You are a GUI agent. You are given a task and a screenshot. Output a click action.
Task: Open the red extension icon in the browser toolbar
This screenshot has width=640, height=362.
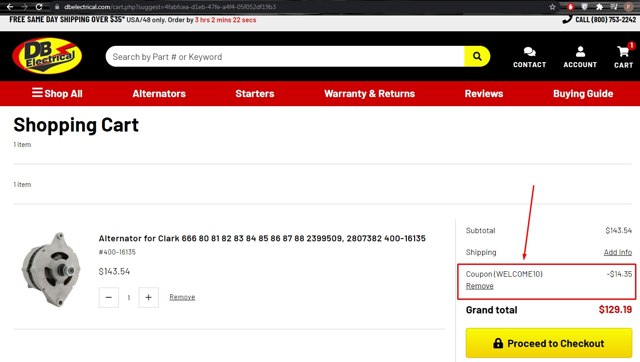(570, 7)
